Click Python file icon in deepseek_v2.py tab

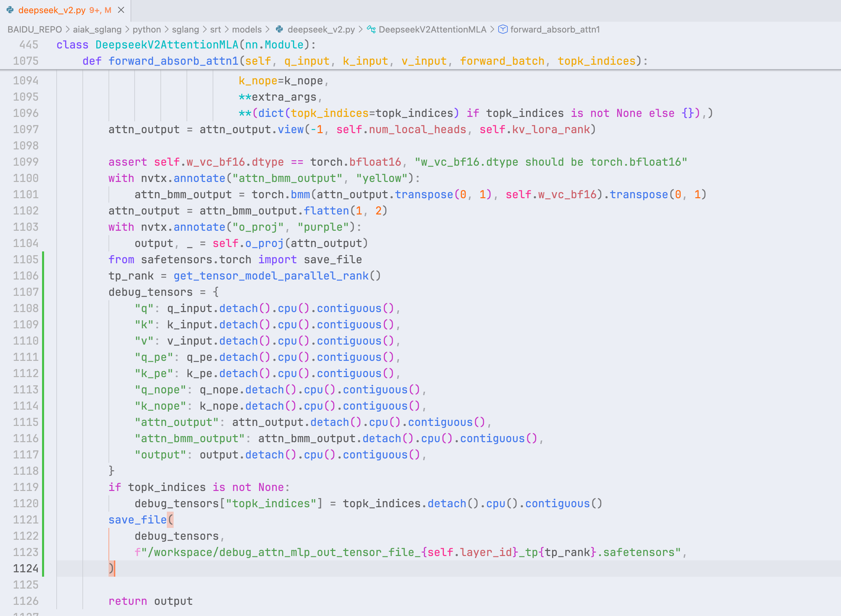10,10
